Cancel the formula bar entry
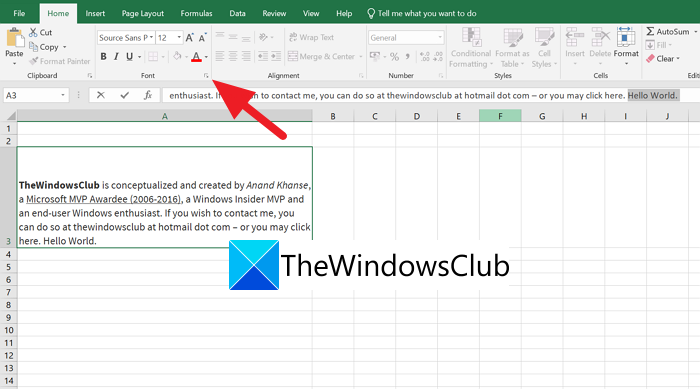The height and width of the screenshot is (389, 700). pyautogui.click(x=101, y=95)
